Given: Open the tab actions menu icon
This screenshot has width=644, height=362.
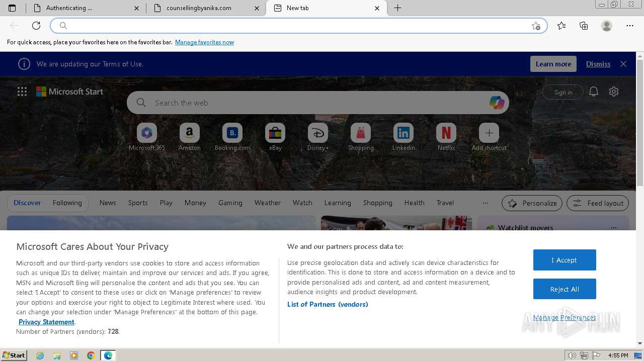Looking at the screenshot, I should click(x=12, y=8).
